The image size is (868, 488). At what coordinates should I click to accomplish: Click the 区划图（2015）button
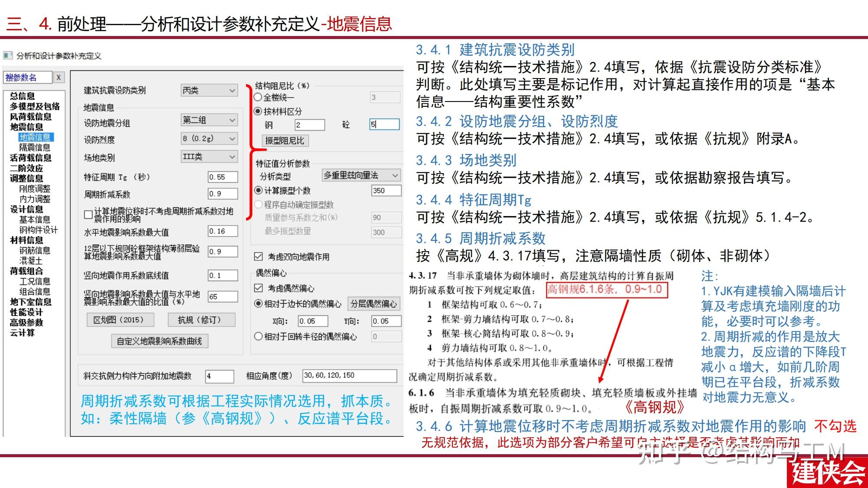(x=120, y=320)
